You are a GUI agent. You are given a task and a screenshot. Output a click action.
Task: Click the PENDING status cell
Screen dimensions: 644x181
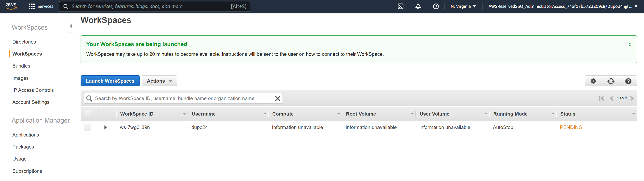coord(571,128)
